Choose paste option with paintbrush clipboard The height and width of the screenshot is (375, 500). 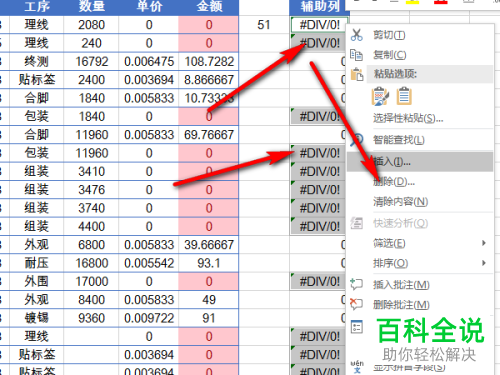[380, 96]
